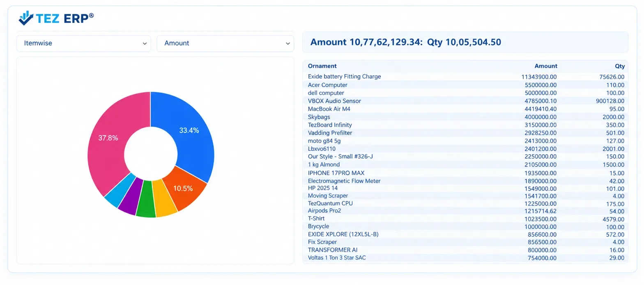Select the VBOX Audio Sensor row
The width and height of the screenshot is (644, 285).
(x=465, y=101)
